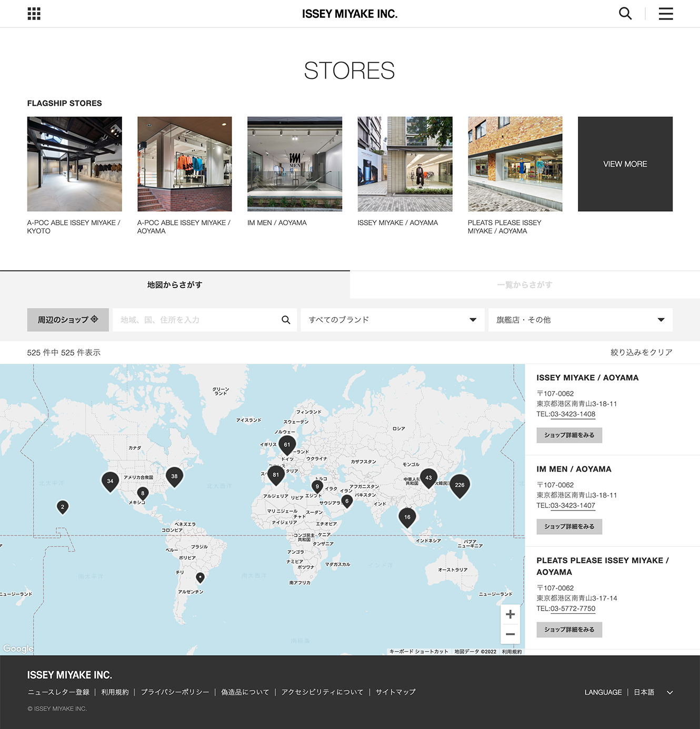This screenshot has height=729, width=700.
Task: Click the 226 stores marker over Japan
Action: coord(459,485)
